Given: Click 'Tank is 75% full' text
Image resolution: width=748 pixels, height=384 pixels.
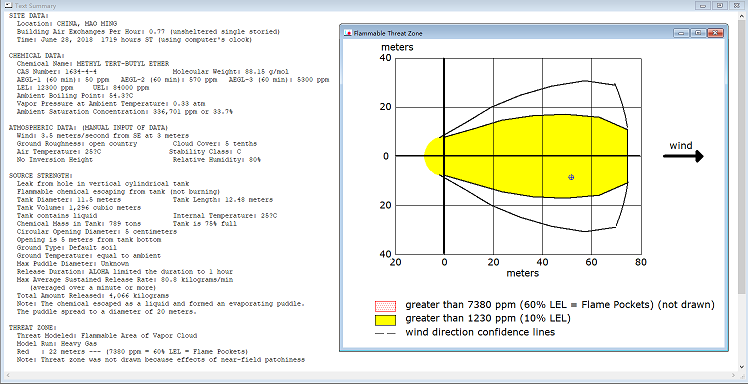Looking at the screenshot, I should (x=205, y=224).
